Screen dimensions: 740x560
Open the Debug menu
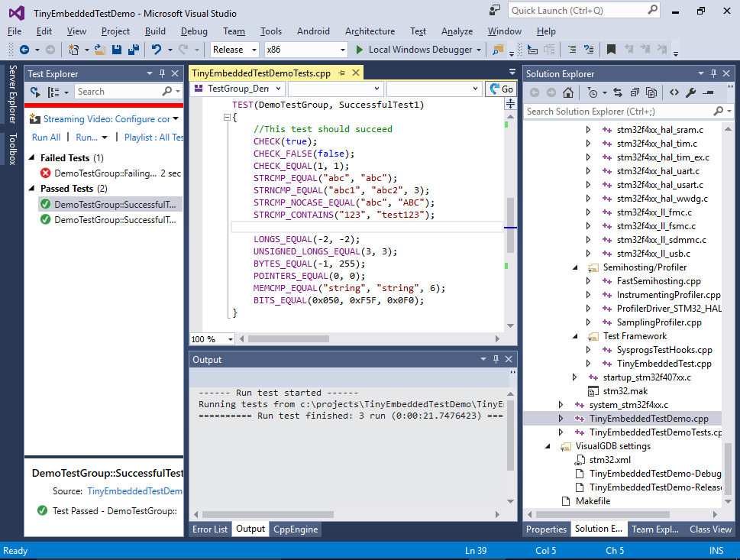pyautogui.click(x=194, y=31)
